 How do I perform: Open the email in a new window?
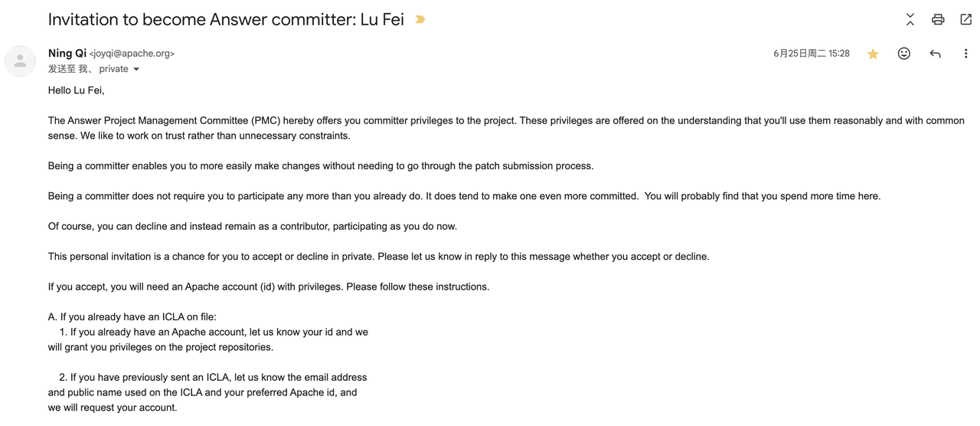tap(965, 19)
